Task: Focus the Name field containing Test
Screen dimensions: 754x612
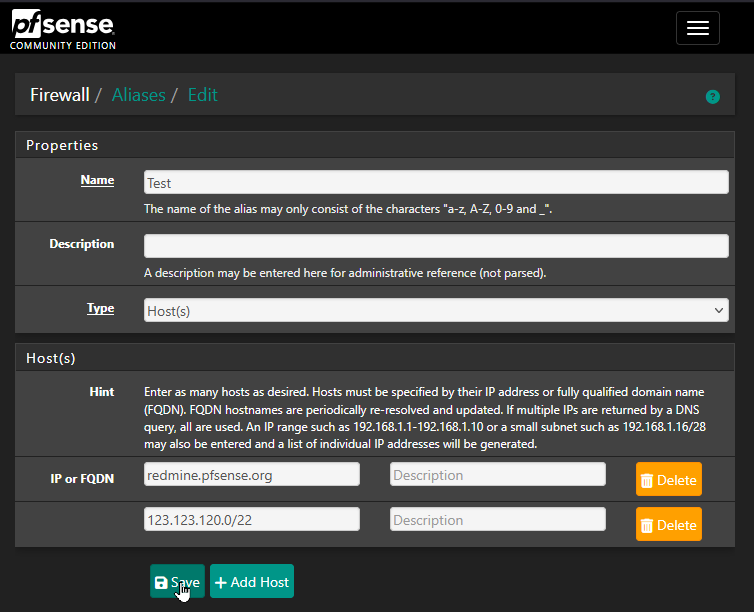Action: 436,183
